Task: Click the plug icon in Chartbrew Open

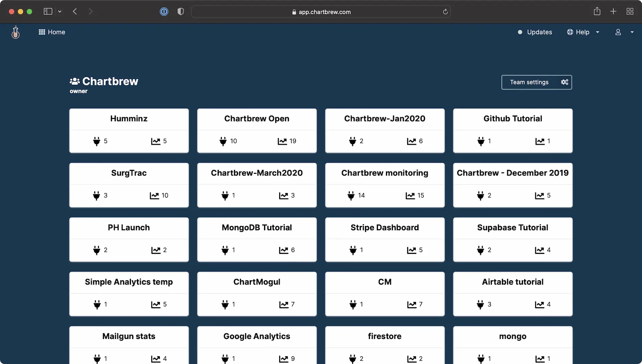Action: tap(223, 141)
